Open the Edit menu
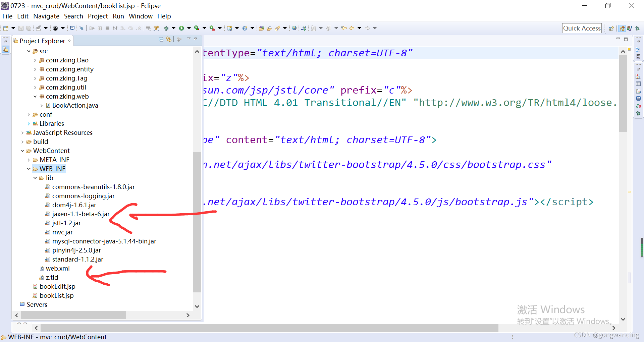 coord(23,16)
